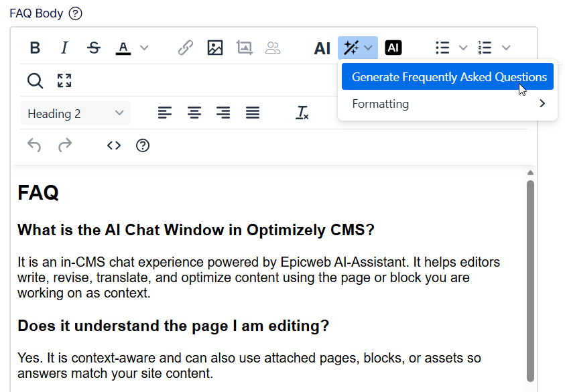Align text right
565x392 pixels.
pos(223,113)
